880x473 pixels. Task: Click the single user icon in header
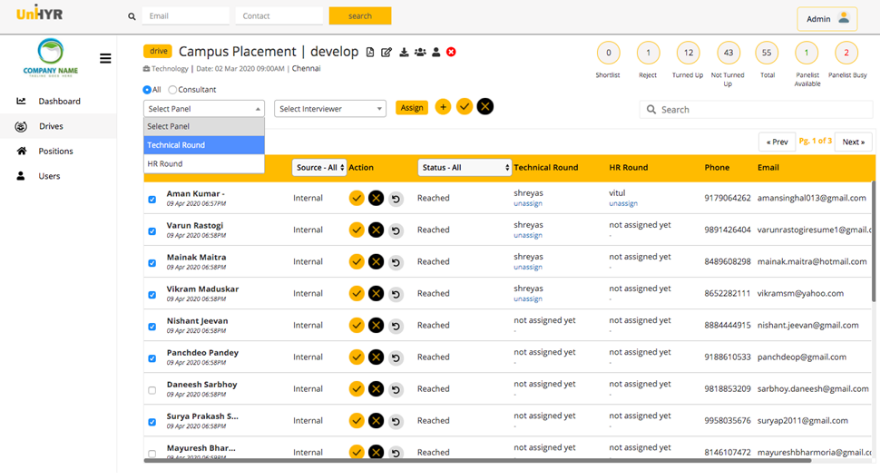tap(436, 52)
